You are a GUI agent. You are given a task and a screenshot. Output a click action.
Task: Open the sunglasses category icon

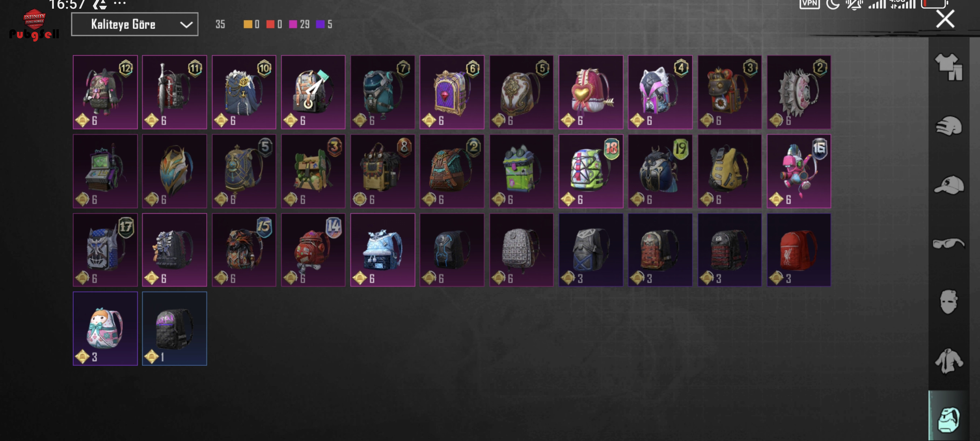tap(949, 243)
